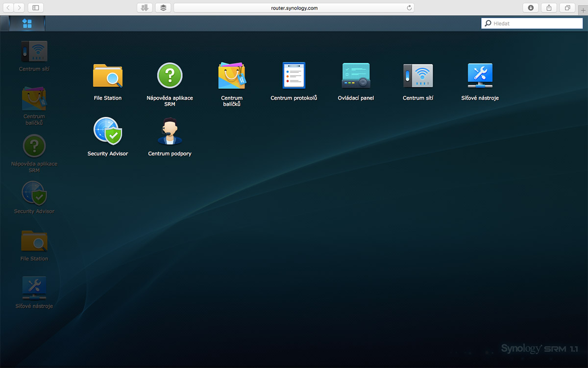Reload the page in Safari

point(409,8)
